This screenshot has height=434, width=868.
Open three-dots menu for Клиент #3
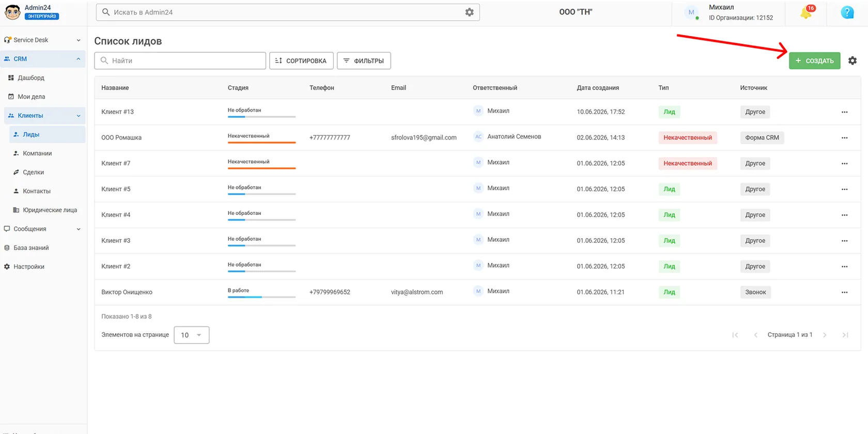pos(844,241)
